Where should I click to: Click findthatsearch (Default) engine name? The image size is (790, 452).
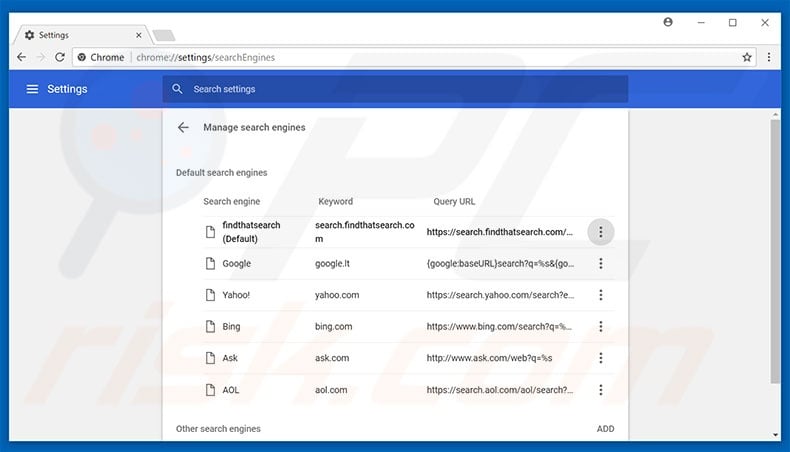point(251,232)
